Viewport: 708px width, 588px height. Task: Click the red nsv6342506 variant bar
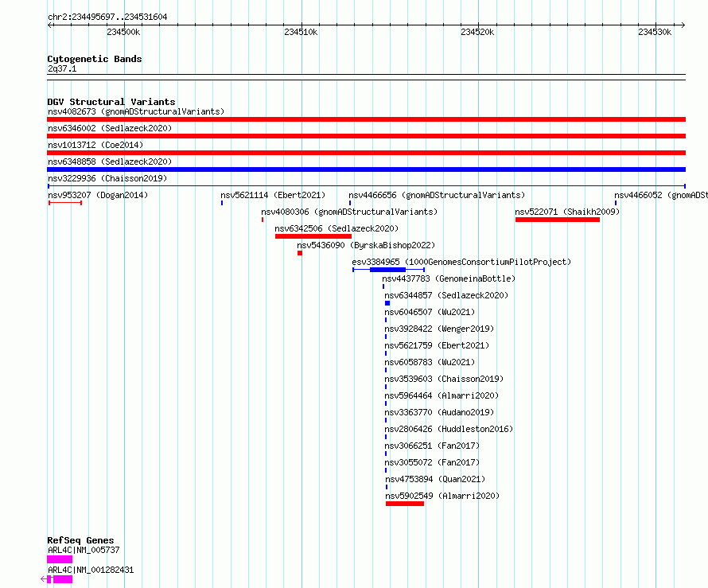coord(313,236)
